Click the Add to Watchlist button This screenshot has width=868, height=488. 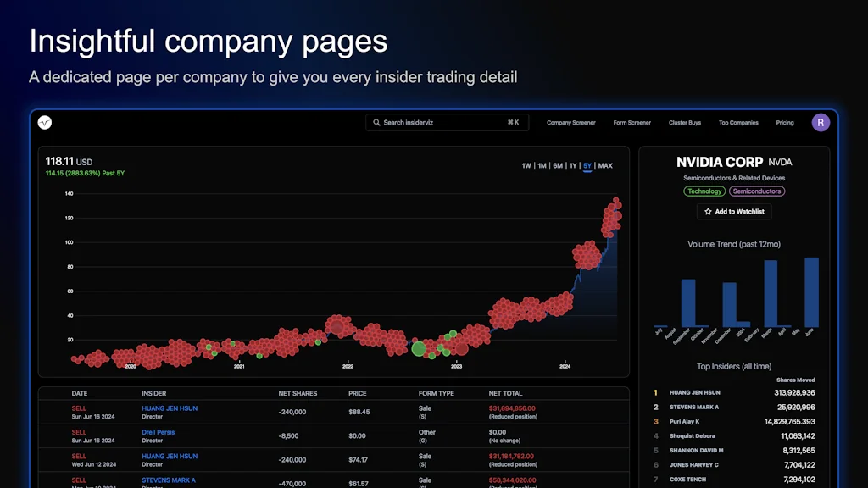pos(734,211)
